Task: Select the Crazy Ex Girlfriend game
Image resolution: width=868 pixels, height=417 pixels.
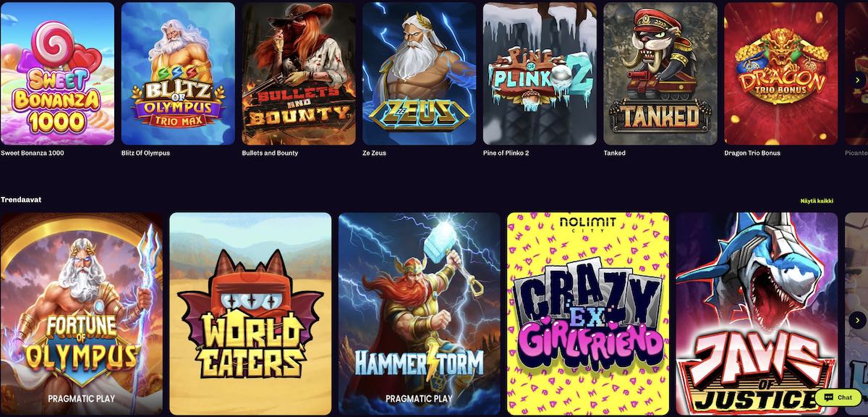Action: click(588, 313)
